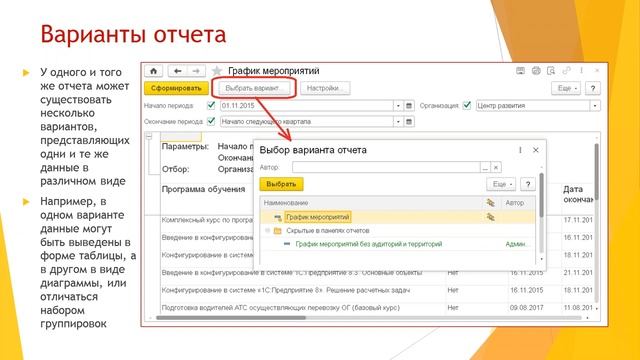
Task: Print report using the printer icon
Action: pyautogui.click(x=536, y=71)
